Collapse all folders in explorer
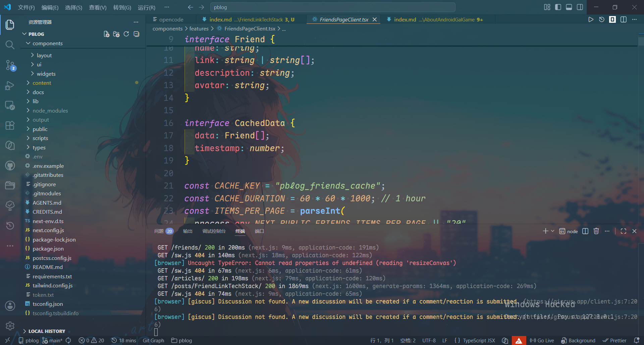This screenshot has width=644, height=345. tap(136, 34)
